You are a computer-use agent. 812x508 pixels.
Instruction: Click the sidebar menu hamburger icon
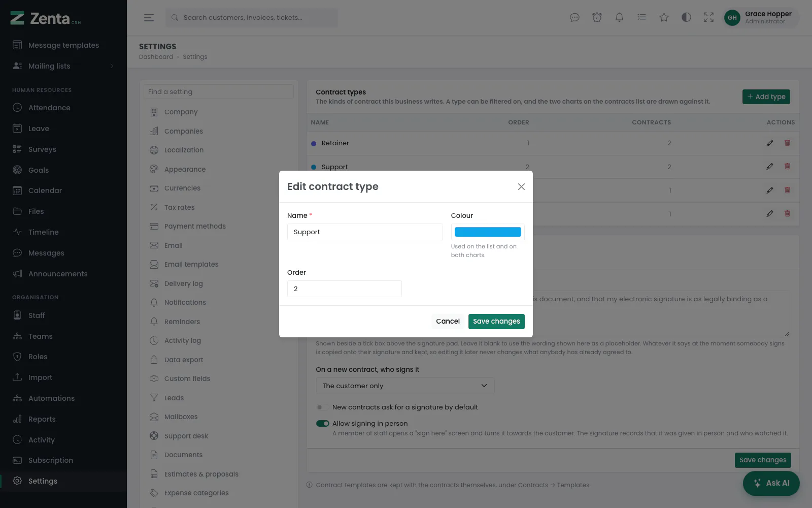[149, 18]
